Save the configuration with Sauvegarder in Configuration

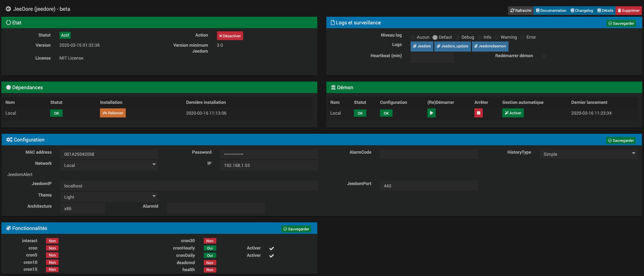(x=621, y=141)
